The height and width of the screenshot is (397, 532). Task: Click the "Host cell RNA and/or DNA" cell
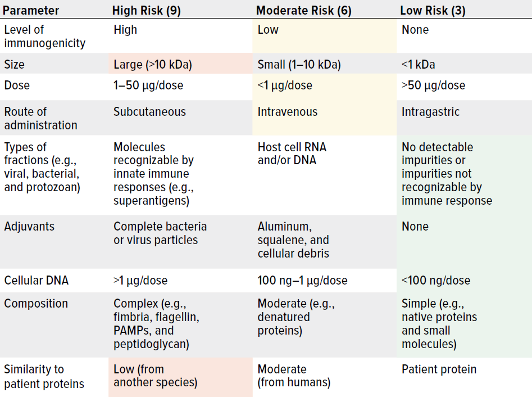(292, 154)
